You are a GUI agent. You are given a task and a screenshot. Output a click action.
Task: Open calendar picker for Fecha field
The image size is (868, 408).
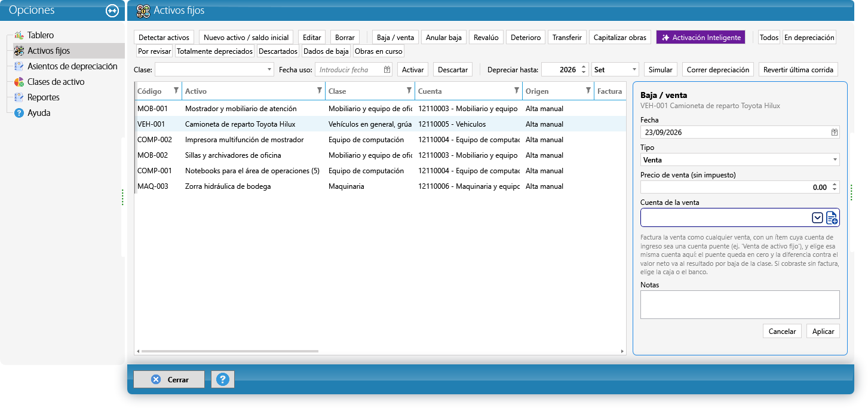pyautogui.click(x=835, y=132)
